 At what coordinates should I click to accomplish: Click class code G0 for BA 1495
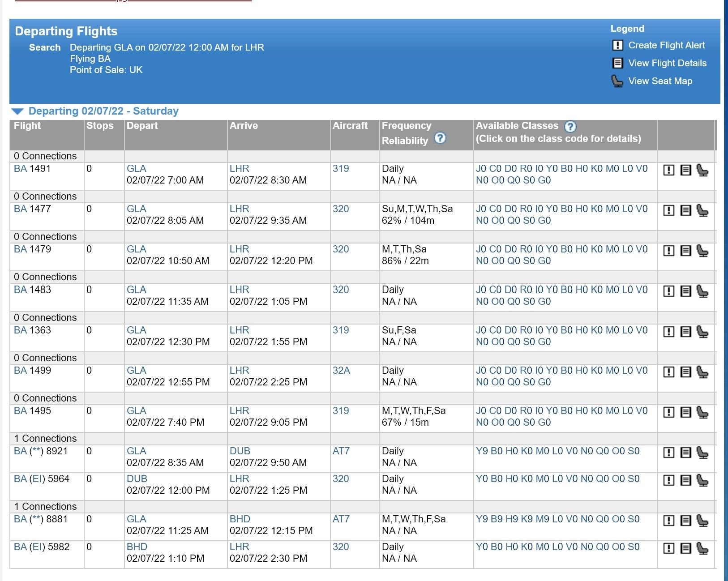(x=544, y=423)
